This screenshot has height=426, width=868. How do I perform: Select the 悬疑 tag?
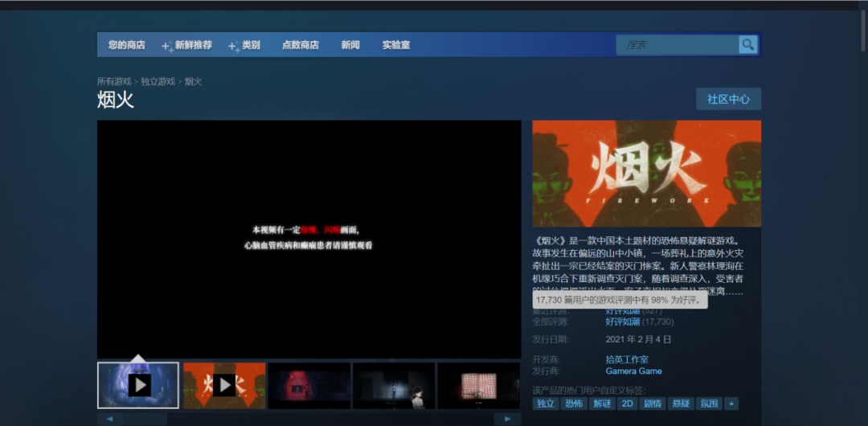pyautogui.click(x=681, y=403)
